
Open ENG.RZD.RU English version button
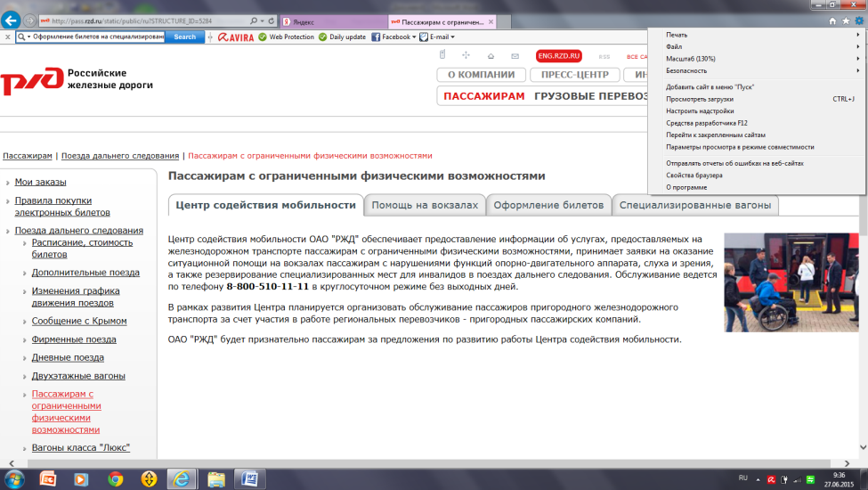558,56
